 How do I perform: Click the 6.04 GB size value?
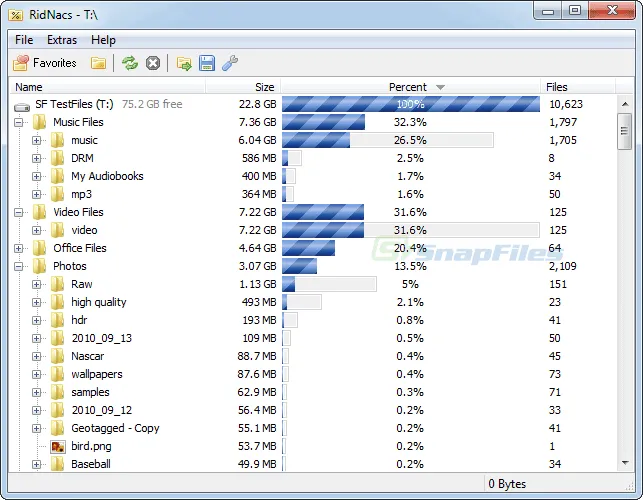tap(257, 140)
